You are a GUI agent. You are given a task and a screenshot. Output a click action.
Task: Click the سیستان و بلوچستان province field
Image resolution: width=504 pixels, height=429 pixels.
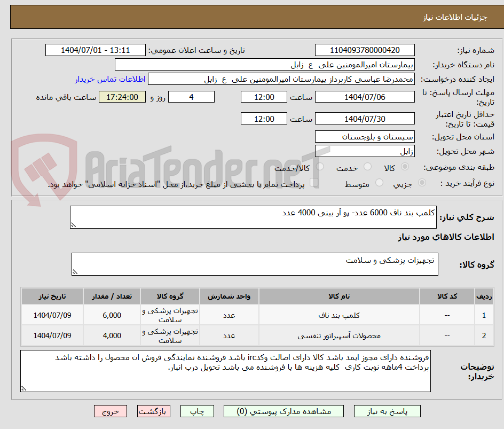point(365,136)
